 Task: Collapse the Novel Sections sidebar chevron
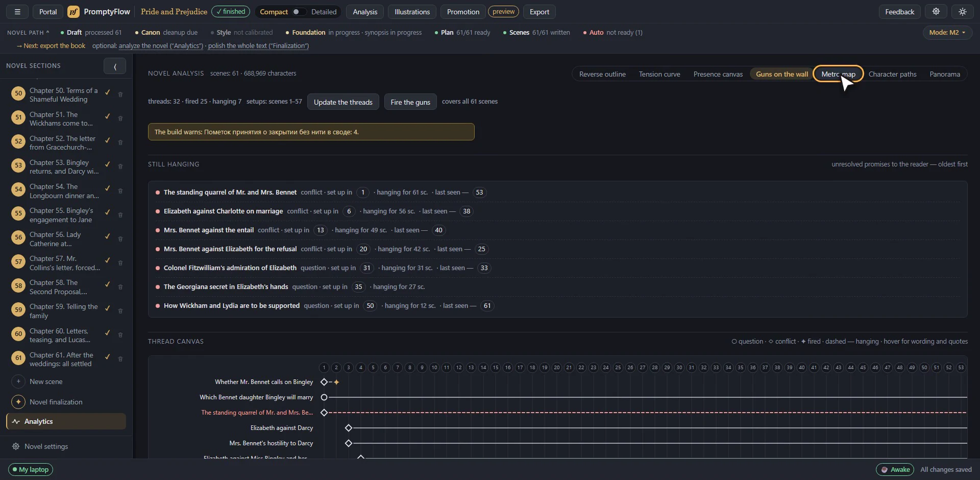pyautogui.click(x=115, y=66)
